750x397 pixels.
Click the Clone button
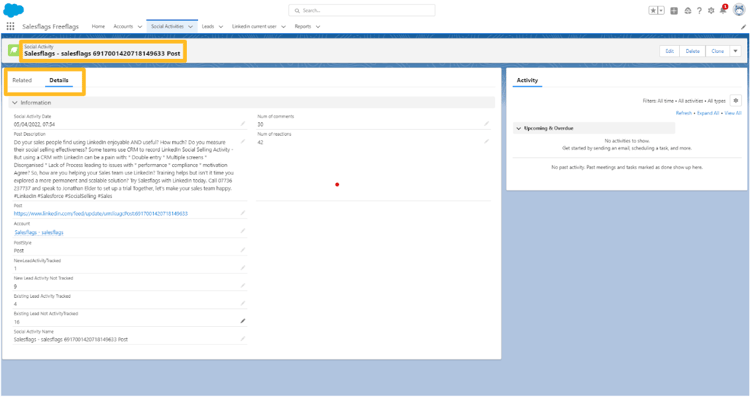(x=717, y=51)
